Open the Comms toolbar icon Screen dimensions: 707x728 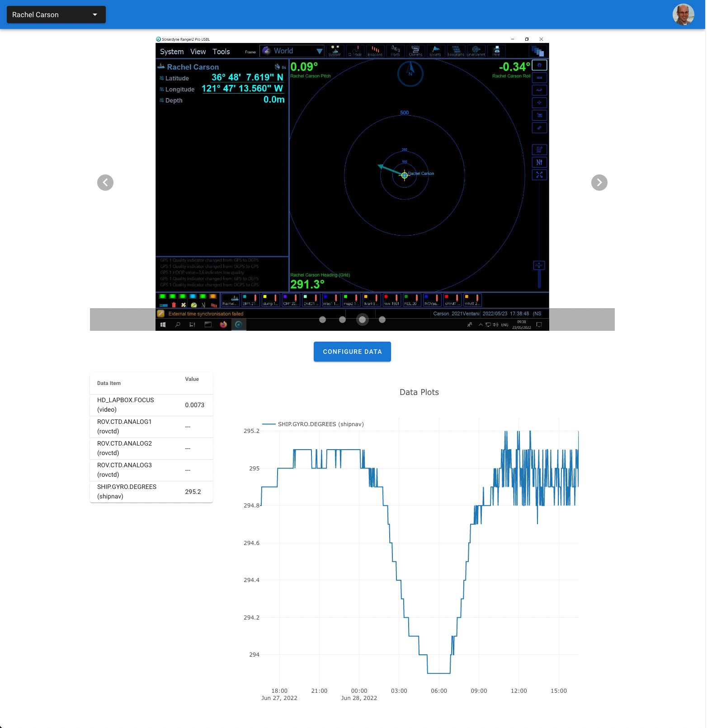[x=415, y=51]
